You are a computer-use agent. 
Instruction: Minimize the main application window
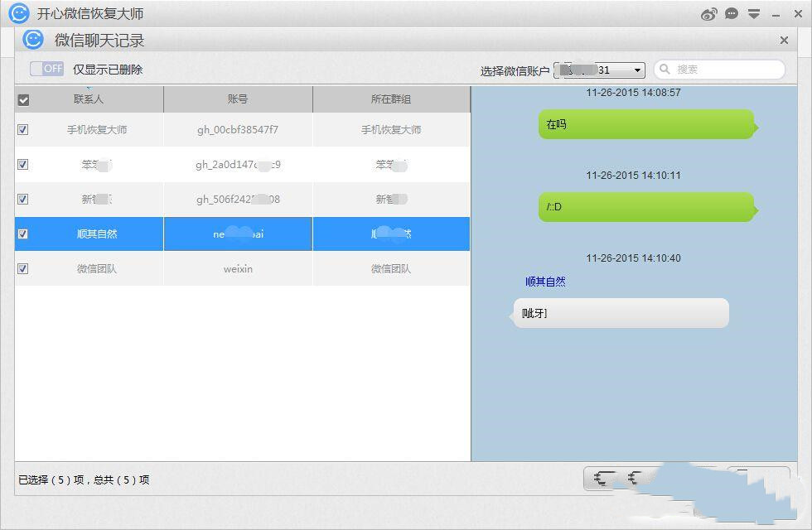pyautogui.click(x=776, y=16)
